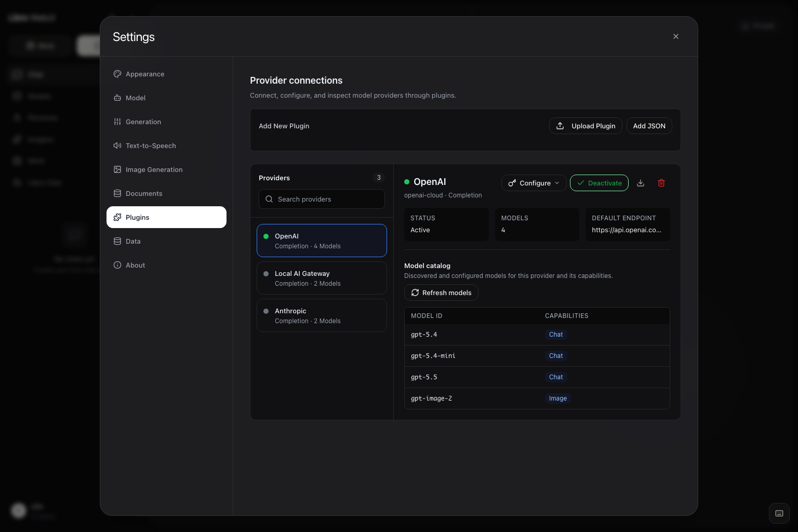Click the puzzle icon beside Plugins
The width and height of the screenshot is (798, 532).
(117, 217)
